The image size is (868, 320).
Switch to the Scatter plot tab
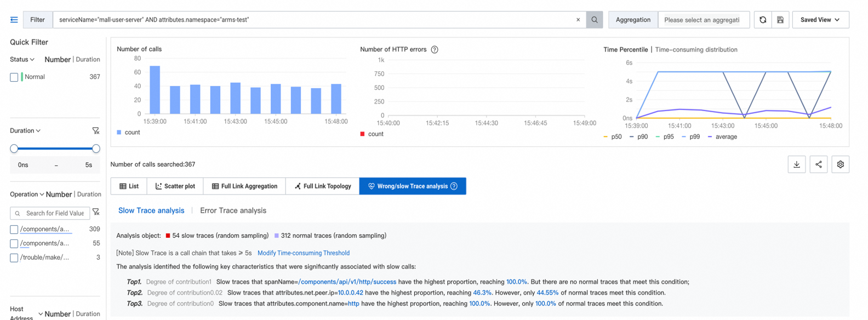[175, 186]
